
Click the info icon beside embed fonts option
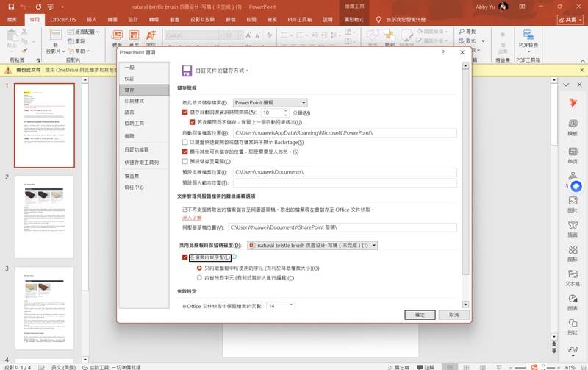point(234,257)
